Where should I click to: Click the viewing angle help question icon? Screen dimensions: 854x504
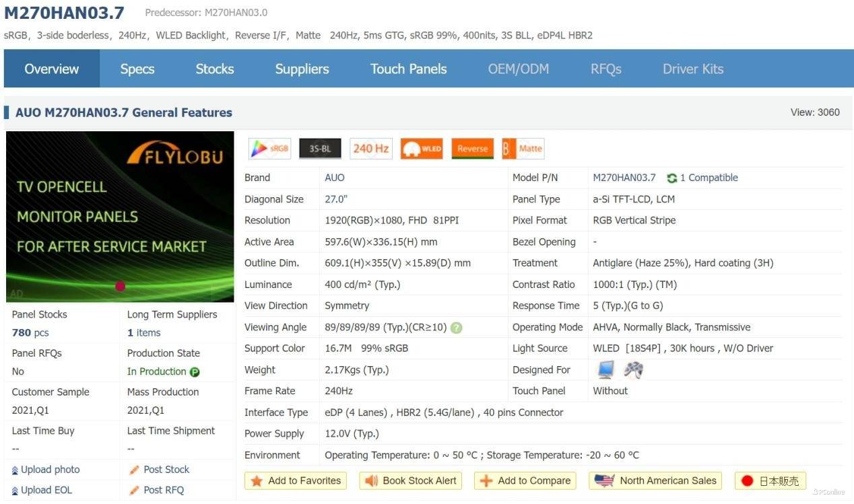(457, 328)
